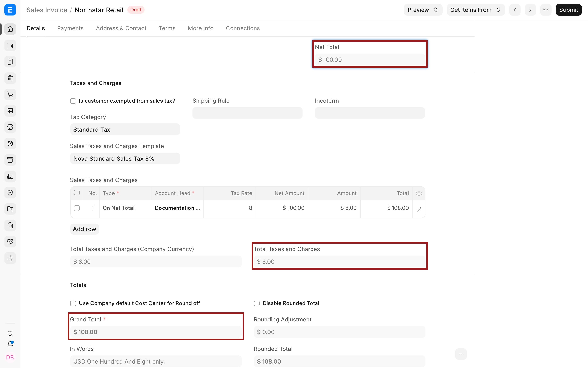This screenshot has width=588, height=368.
Task: Switch to the More Info tab
Action: [200, 28]
